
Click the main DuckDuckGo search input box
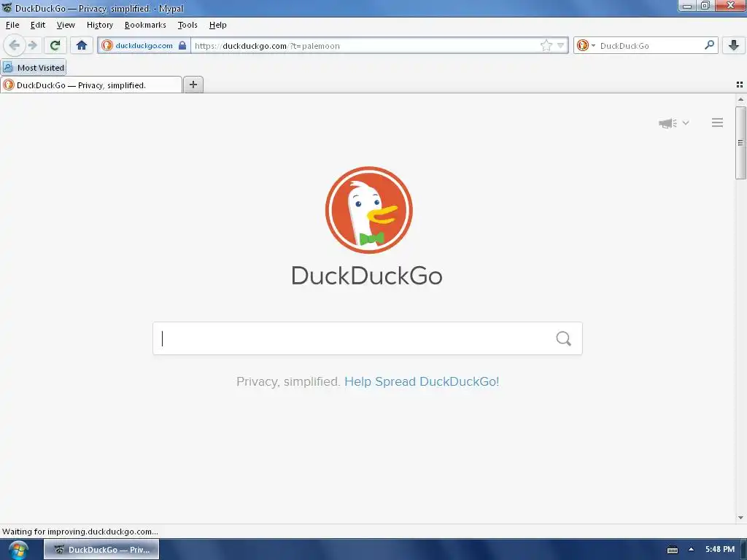click(x=368, y=338)
